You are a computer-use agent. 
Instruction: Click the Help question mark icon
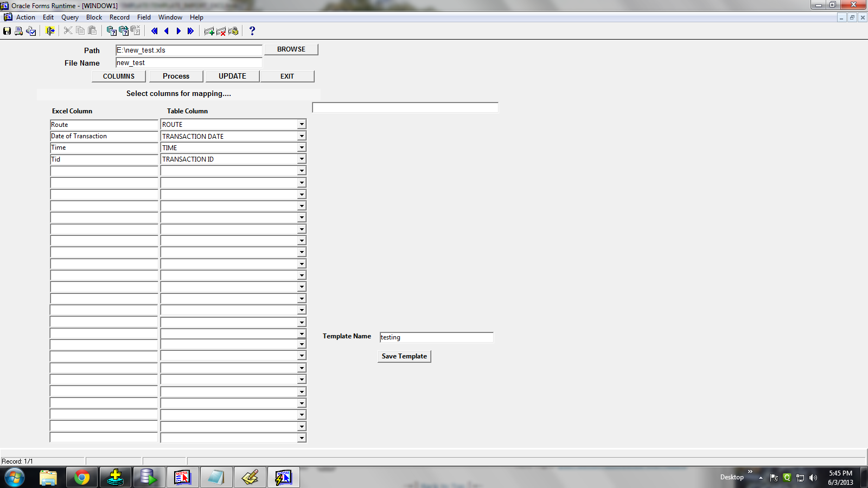click(x=252, y=31)
